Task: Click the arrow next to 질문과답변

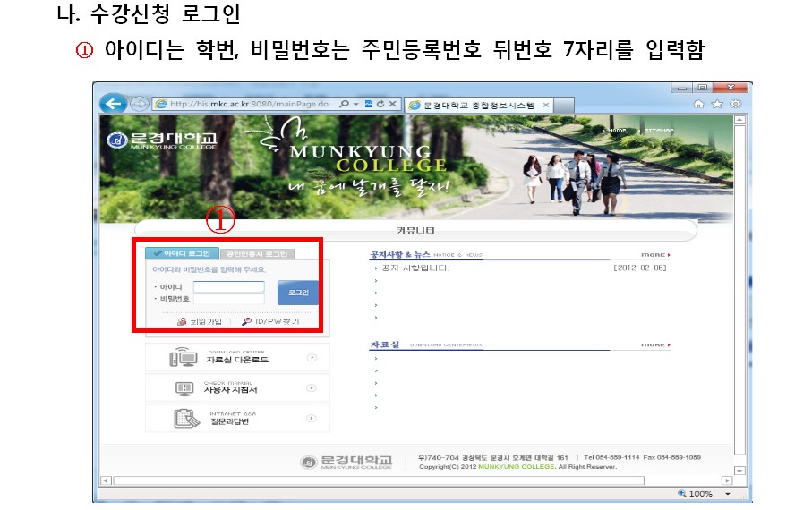Action: pos(312,419)
